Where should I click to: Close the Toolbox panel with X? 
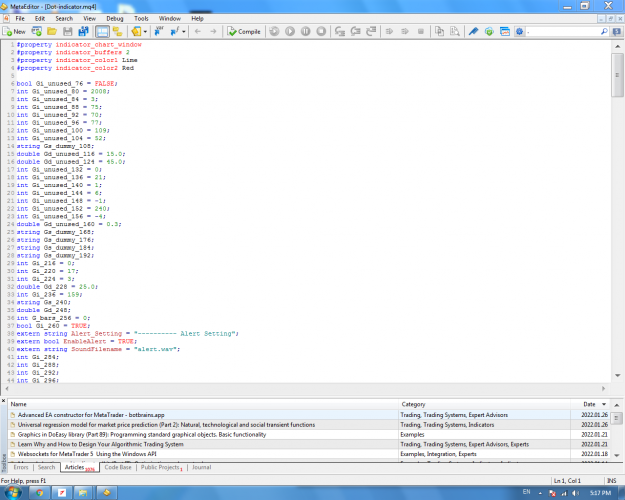pos(4,401)
